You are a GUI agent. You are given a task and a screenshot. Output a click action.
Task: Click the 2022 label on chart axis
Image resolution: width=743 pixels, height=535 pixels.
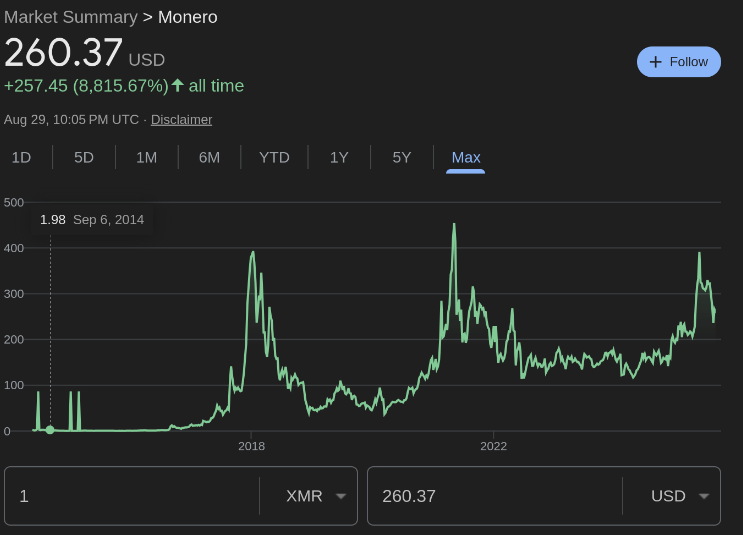pyautogui.click(x=494, y=447)
